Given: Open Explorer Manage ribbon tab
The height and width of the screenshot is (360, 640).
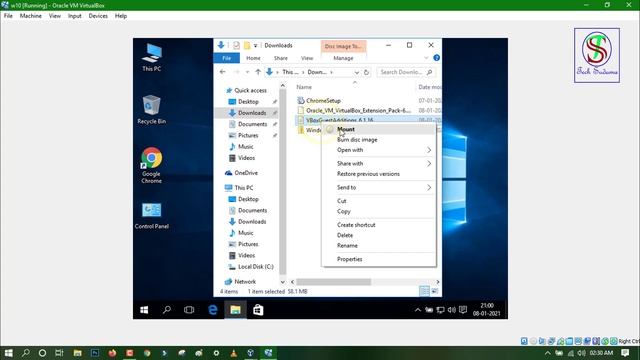Looking at the screenshot, I should (343, 58).
